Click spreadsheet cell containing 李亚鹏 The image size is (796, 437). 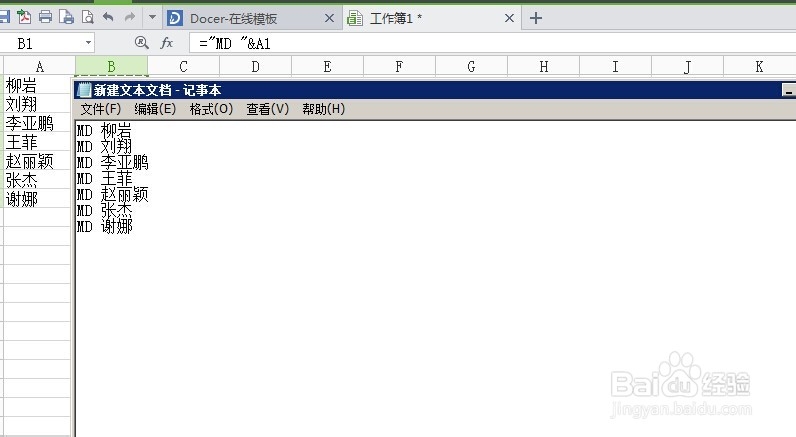click(x=38, y=123)
